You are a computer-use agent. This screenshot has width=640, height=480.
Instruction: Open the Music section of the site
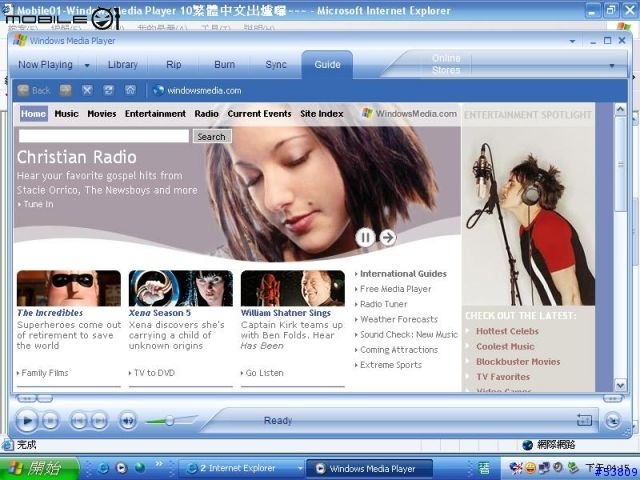tap(66, 114)
